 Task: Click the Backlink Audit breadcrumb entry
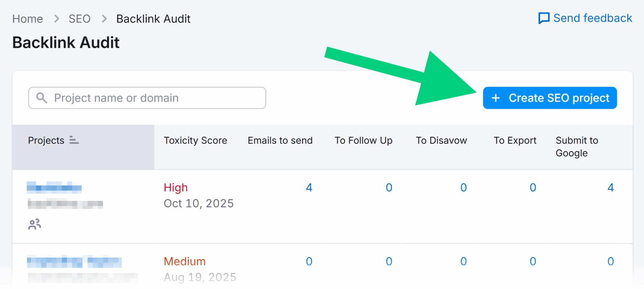coord(153,19)
